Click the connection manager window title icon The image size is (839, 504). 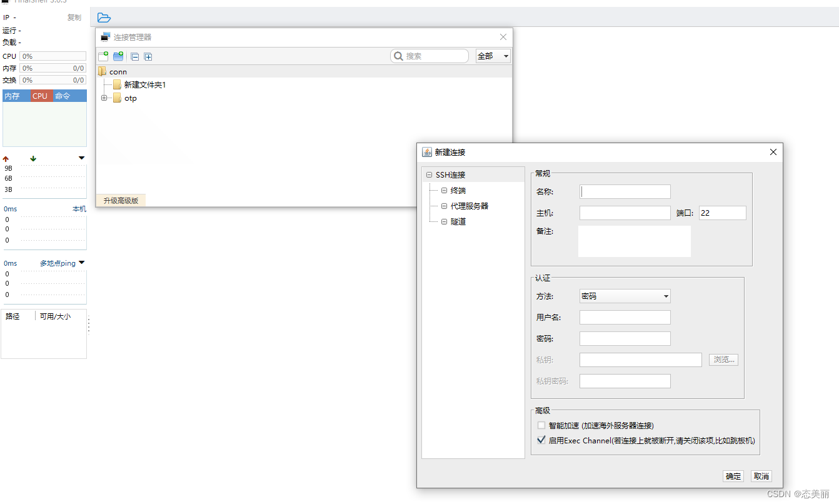[x=105, y=37]
